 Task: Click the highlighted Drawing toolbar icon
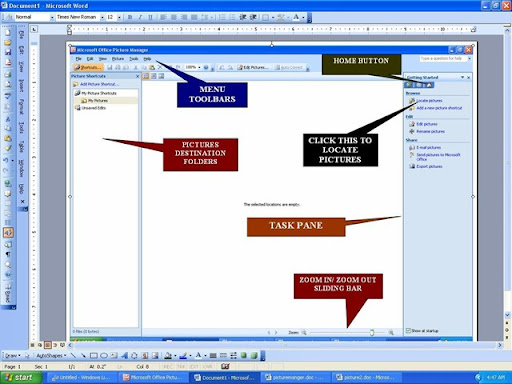click(x=8, y=232)
